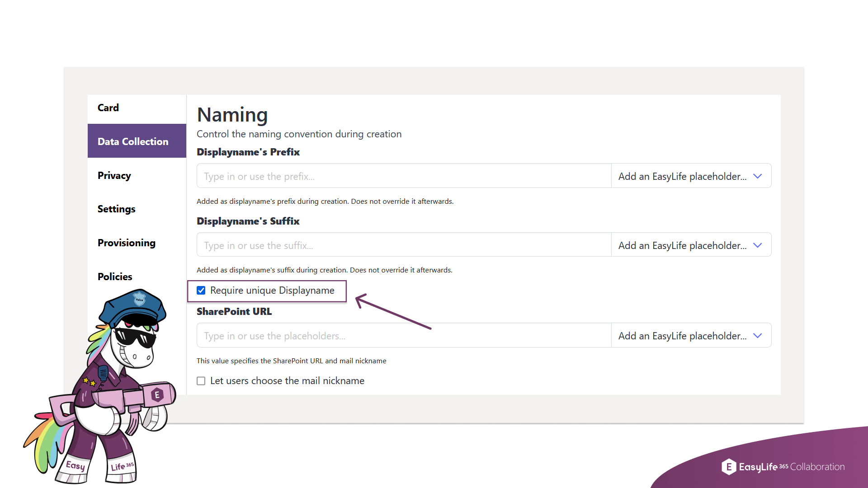Navigate to the Provisioning section
The image size is (868, 488).
tap(127, 243)
